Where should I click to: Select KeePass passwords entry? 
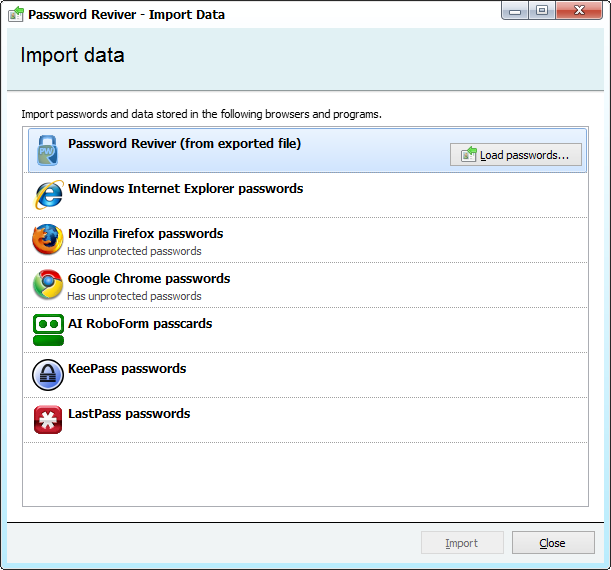(306, 375)
